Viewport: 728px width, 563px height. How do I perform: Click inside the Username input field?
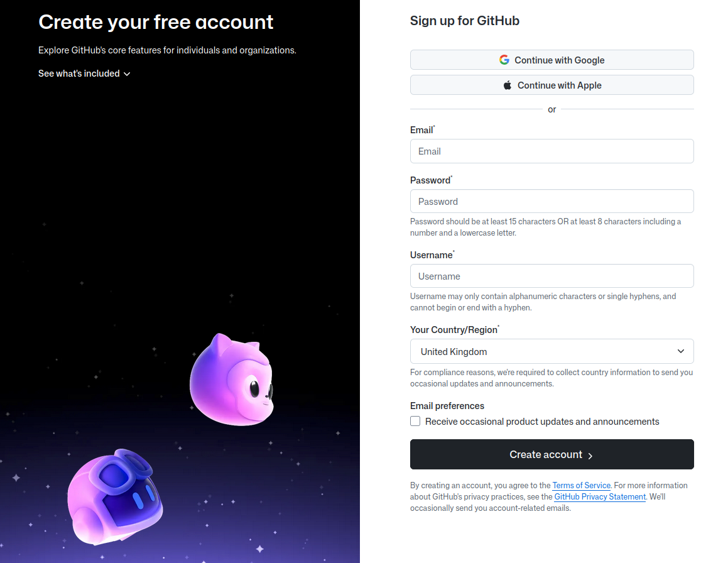coord(551,276)
